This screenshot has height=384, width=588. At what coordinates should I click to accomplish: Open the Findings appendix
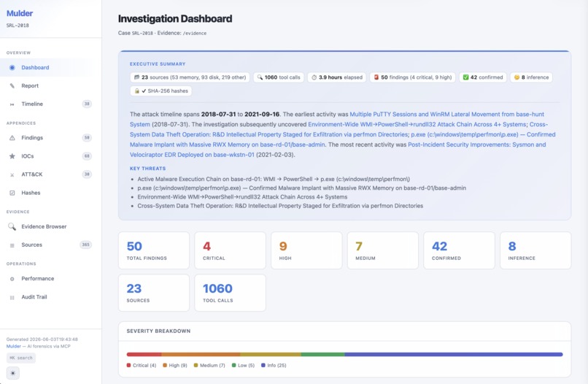pos(50,138)
